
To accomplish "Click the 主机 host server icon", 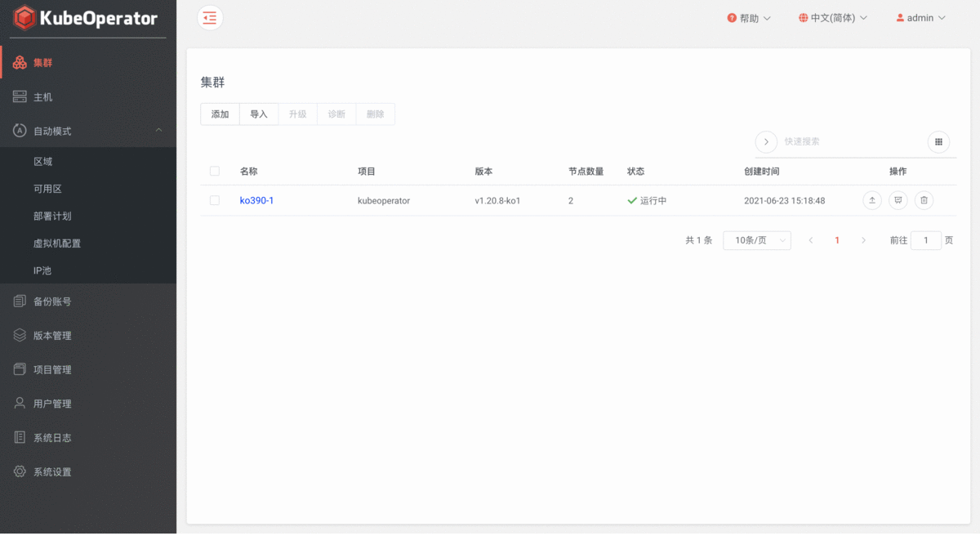I will tap(20, 97).
